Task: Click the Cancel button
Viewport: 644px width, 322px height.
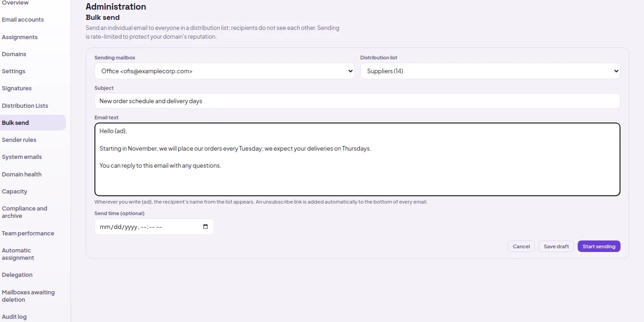Action: point(521,246)
